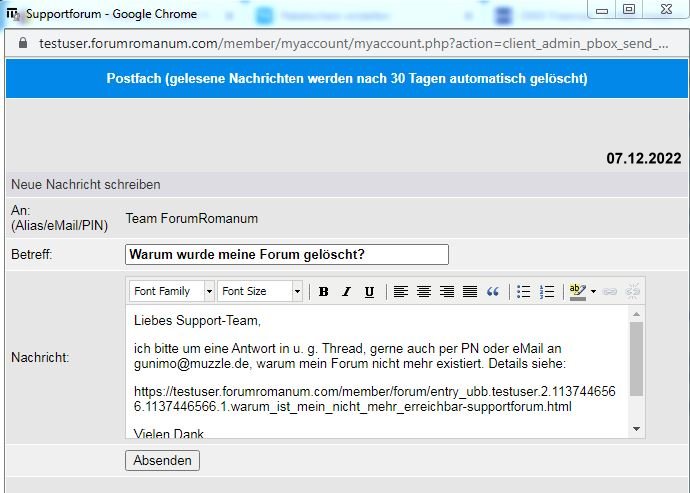Insert an ordered numbered list

click(547, 292)
